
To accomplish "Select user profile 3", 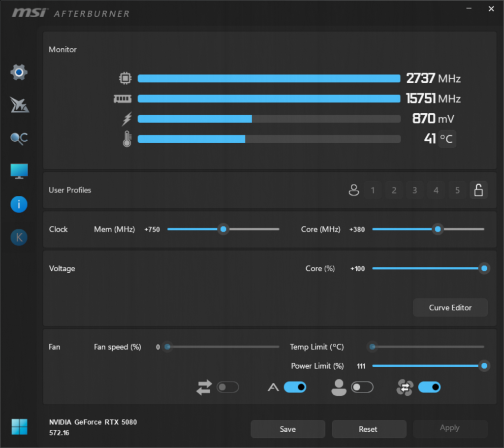I will 415,190.
